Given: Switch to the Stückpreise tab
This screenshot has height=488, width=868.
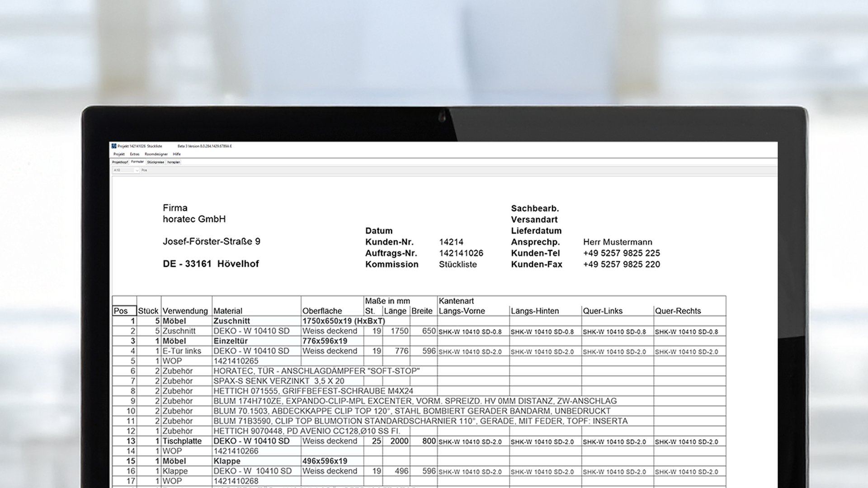Looking at the screenshot, I should click(x=156, y=162).
